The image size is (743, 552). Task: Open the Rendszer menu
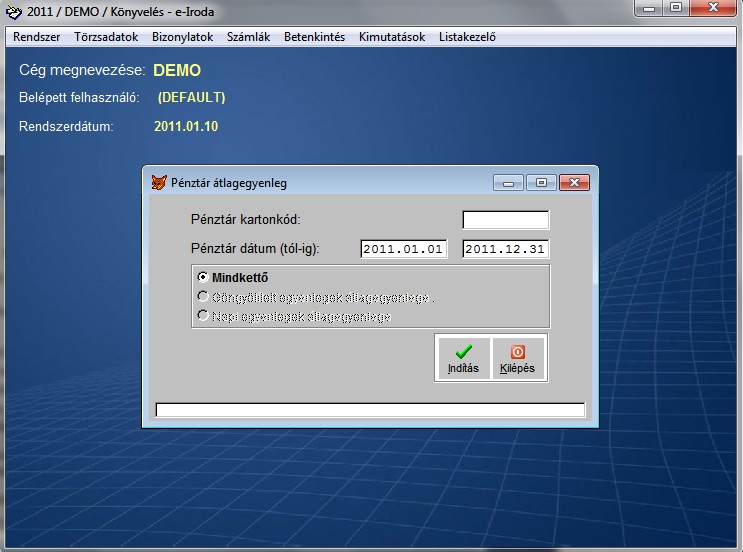click(x=37, y=37)
